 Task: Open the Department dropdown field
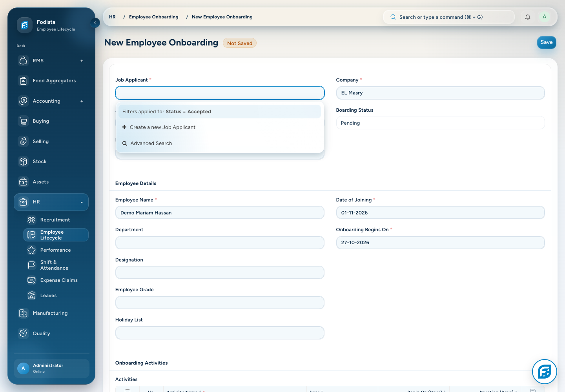[x=220, y=243]
